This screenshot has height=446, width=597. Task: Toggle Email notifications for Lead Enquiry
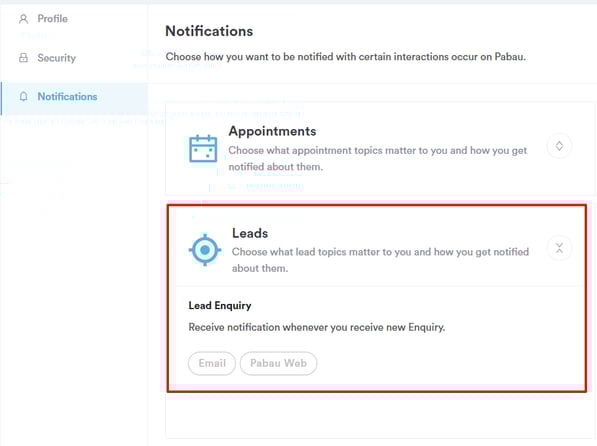point(212,363)
